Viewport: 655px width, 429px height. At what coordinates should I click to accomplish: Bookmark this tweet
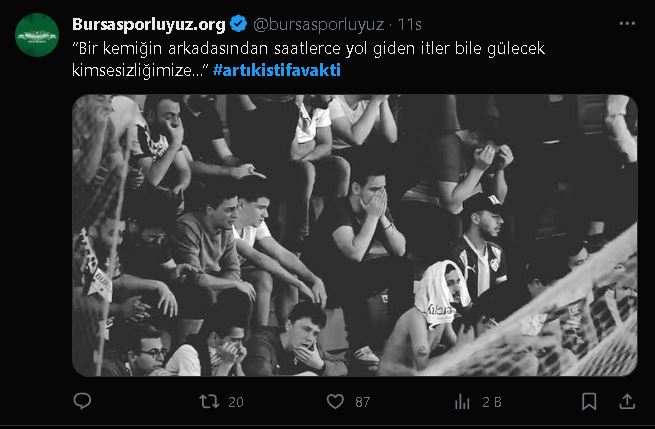(589, 401)
